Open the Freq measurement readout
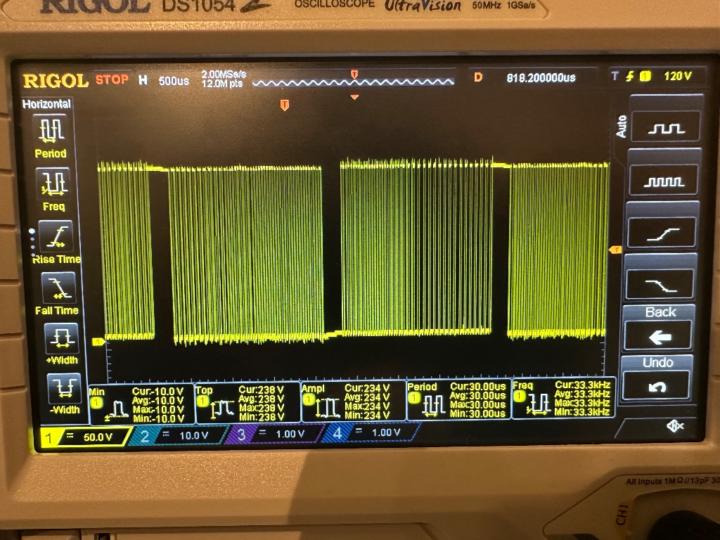 pos(563,398)
